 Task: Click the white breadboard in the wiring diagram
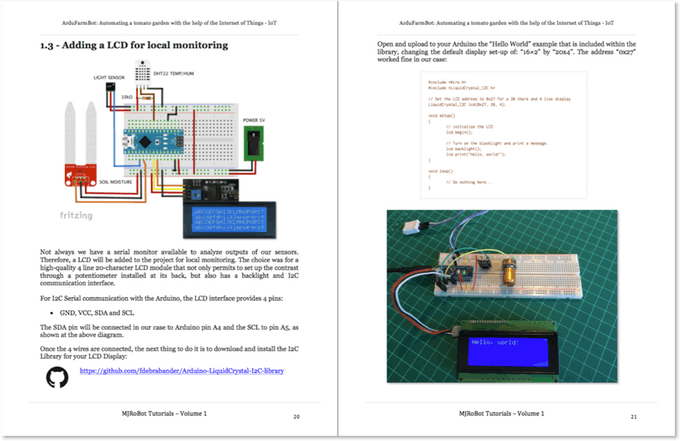pos(181,139)
